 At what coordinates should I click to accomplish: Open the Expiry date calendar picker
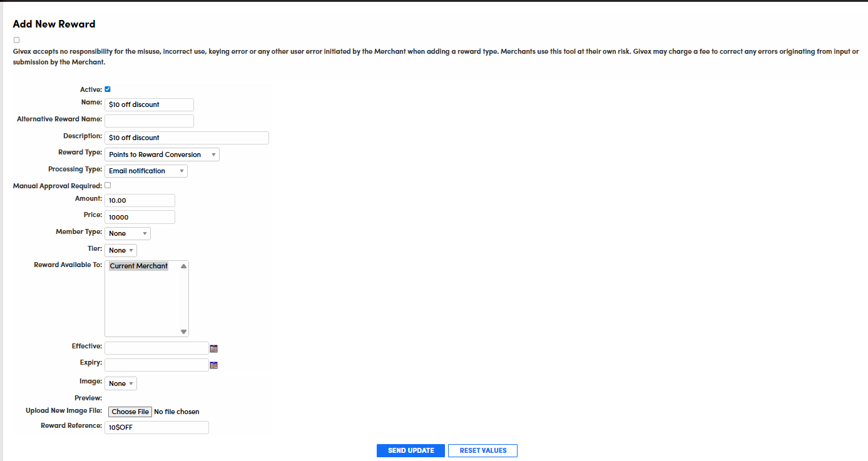(x=213, y=365)
